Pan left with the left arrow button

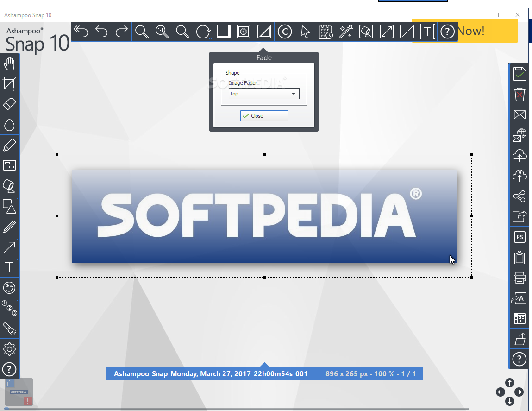[x=501, y=392]
